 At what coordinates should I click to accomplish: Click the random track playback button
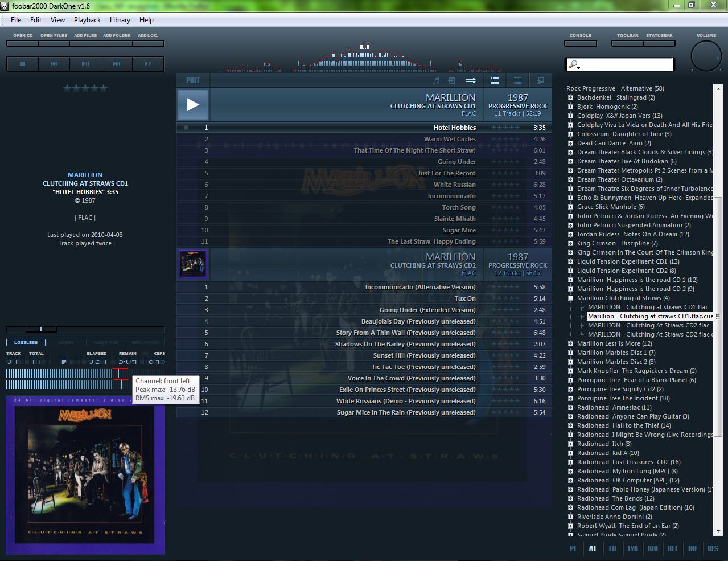click(x=148, y=64)
